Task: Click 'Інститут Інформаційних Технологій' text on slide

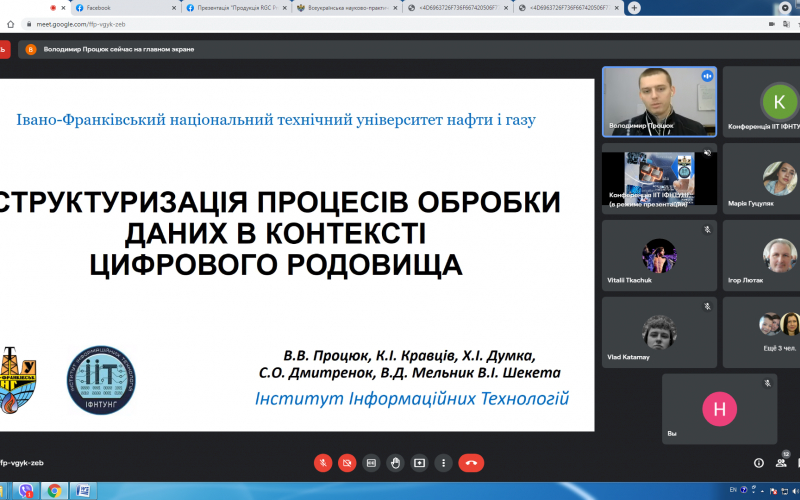Action: tap(412, 398)
